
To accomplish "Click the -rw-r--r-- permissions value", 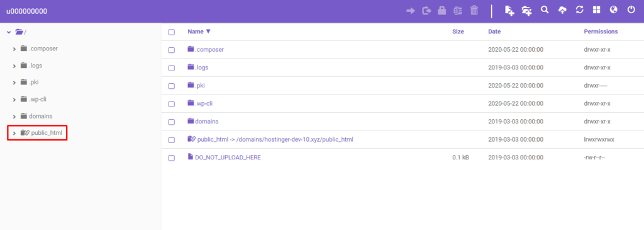I will coord(595,158).
